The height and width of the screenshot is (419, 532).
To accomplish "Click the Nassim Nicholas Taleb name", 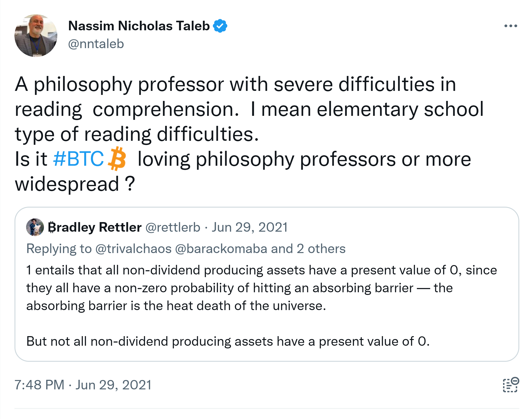I will [139, 26].
